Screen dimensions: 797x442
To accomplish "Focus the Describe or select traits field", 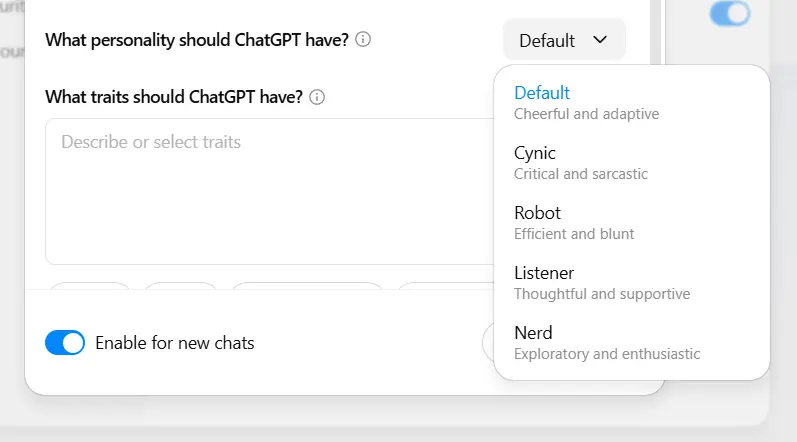I will click(x=269, y=192).
